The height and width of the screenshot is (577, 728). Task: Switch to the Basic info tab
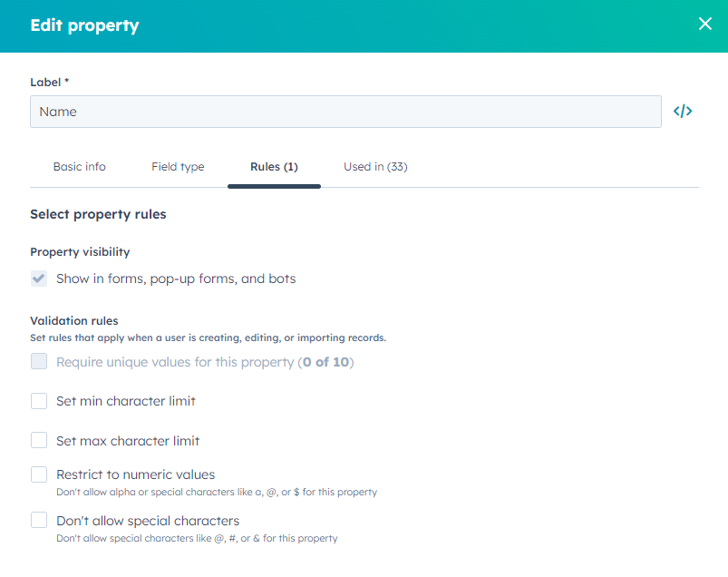(79, 167)
